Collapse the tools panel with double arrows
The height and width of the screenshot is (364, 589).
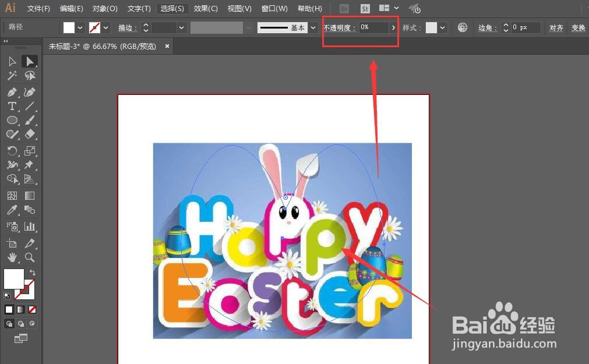6,41
